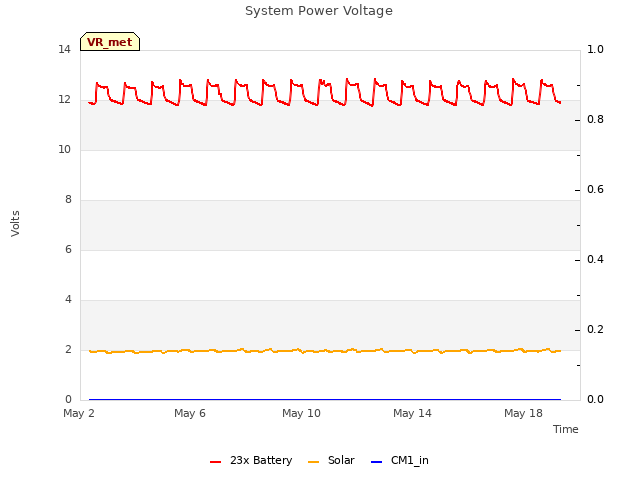
Task: Toggle the 23x Battery legend entry
Action: point(251,460)
